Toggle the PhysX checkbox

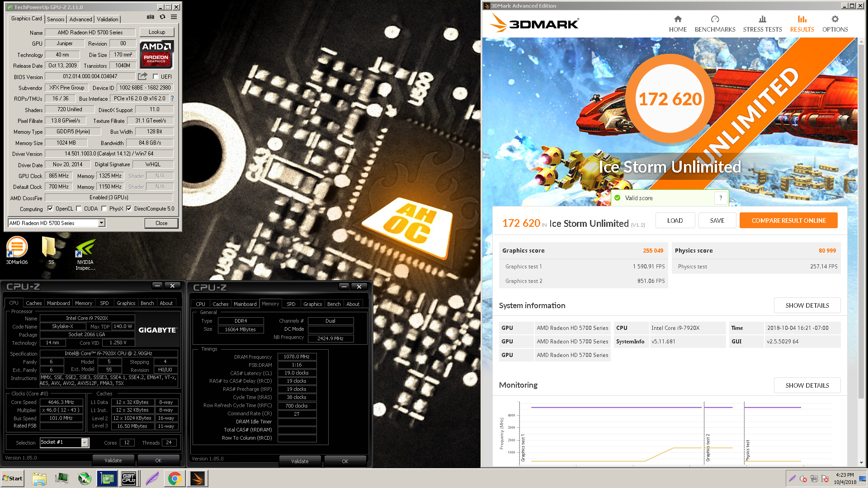click(x=104, y=209)
